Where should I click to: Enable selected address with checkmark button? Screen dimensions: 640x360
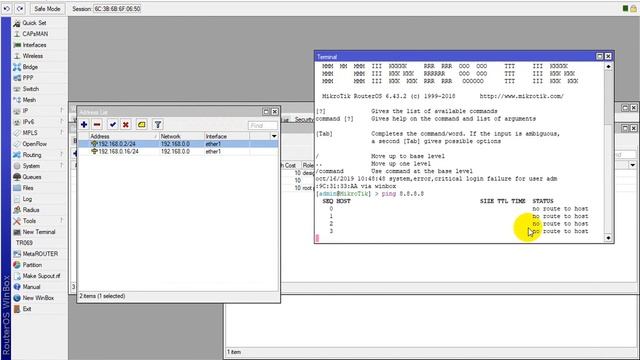[x=113, y=124]
